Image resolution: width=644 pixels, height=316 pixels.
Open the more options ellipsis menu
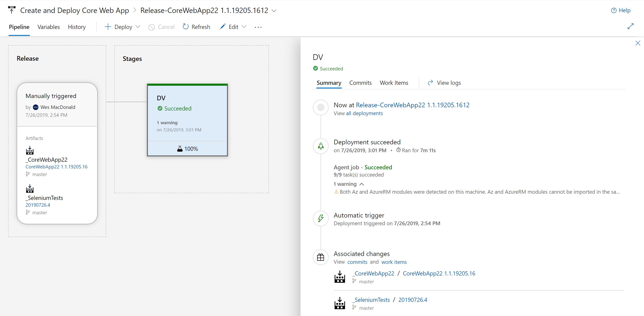(x=258, y=27)
